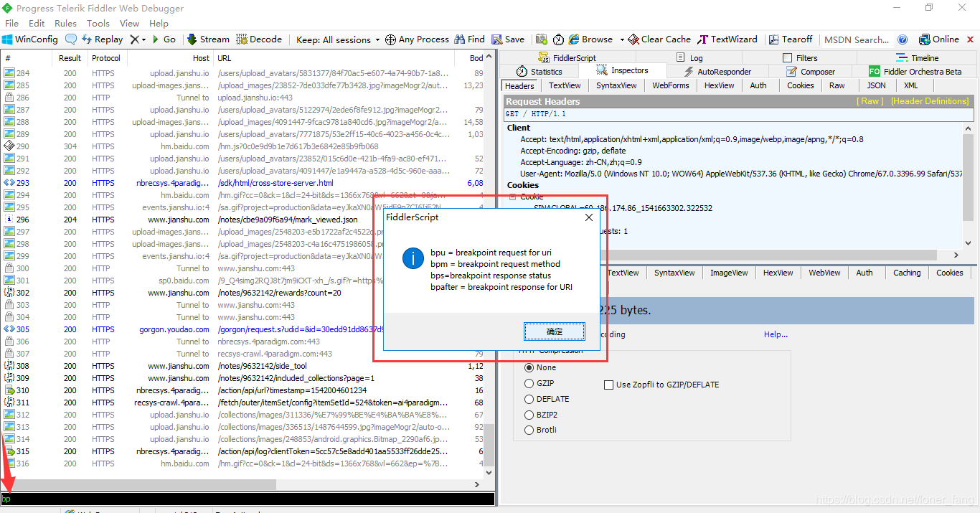Switch to the Log tab
Image resolution: width=980 pixels, height=513 pixels.
[x=689, y=57]
